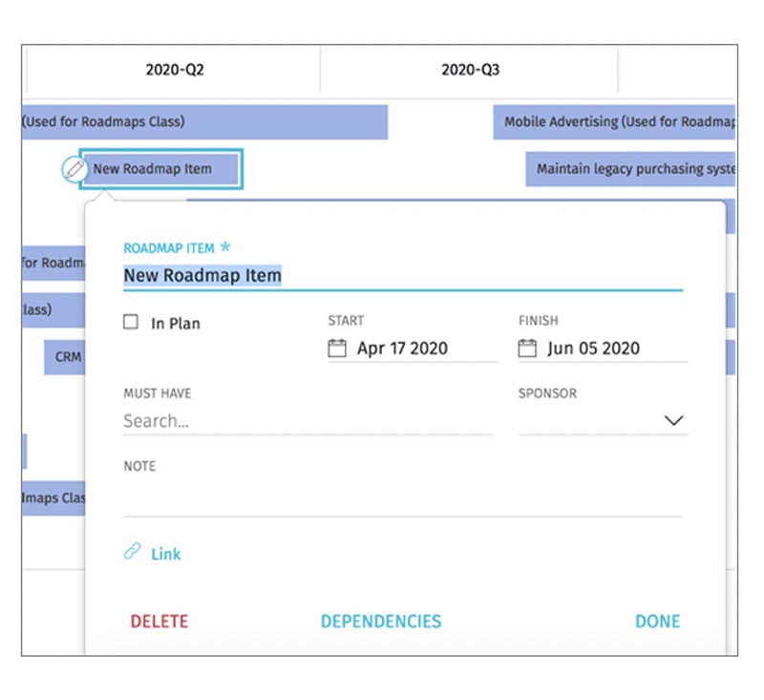The height and width of the screenshot is (700, 764).
Task: Select the New Roadmap Item bar on timeline
Action: coord(160,169)
